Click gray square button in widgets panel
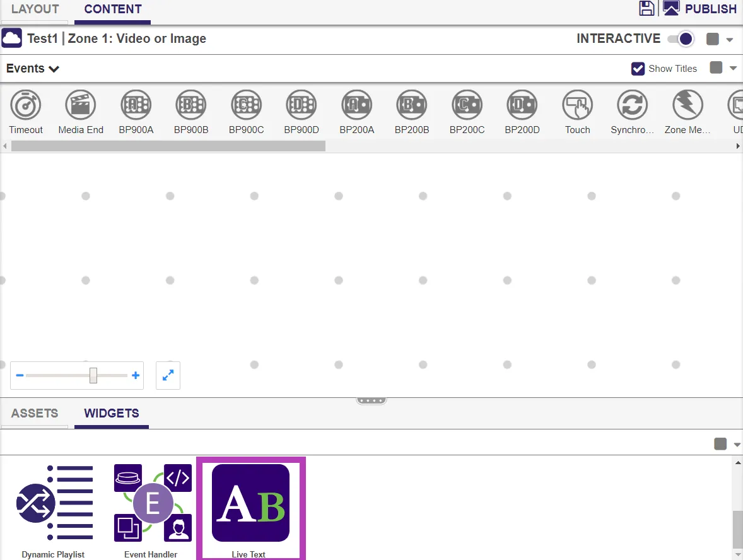The image size is (743, 560). pyautogui.click(x=720, y=444)
